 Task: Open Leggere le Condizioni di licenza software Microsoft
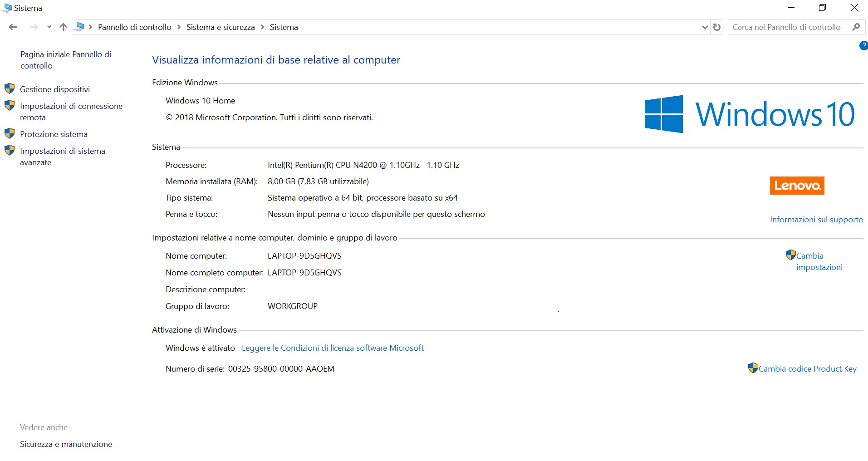333,348
